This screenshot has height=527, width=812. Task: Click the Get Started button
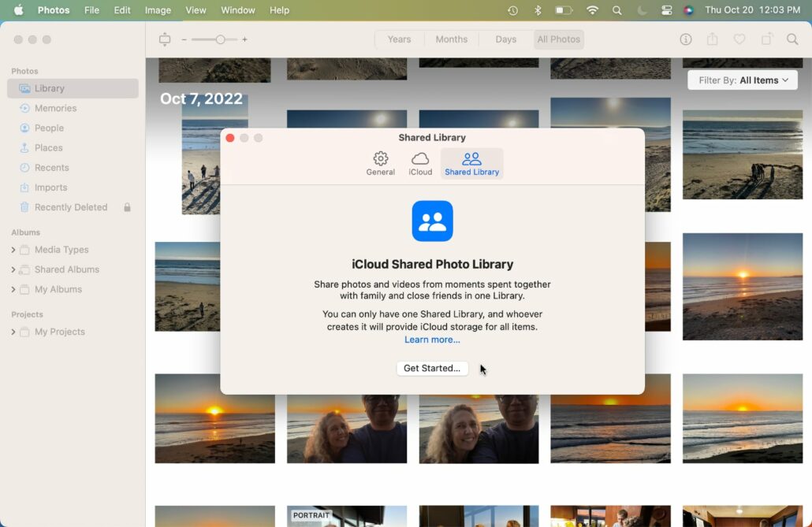point(432,368)
